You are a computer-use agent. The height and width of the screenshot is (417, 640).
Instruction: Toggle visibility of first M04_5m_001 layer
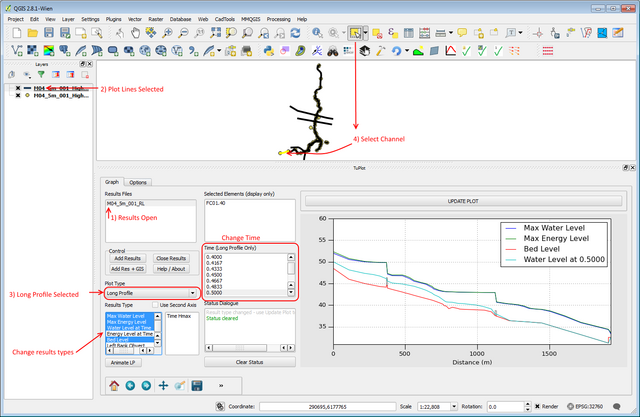(18, 88)
